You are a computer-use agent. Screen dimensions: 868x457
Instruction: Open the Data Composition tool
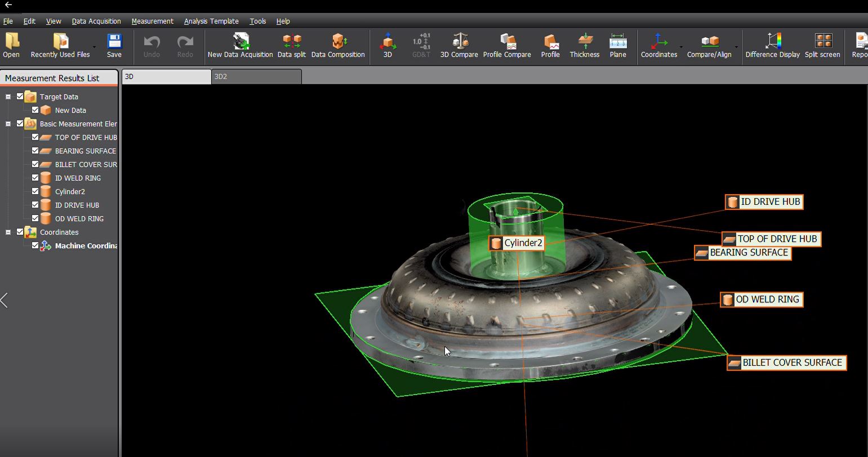(338, 45)
